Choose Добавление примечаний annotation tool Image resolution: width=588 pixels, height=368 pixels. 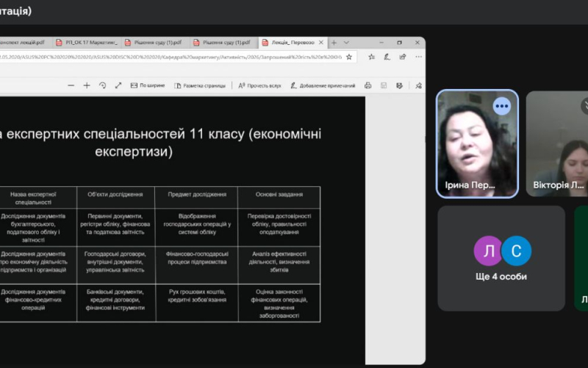323,85
